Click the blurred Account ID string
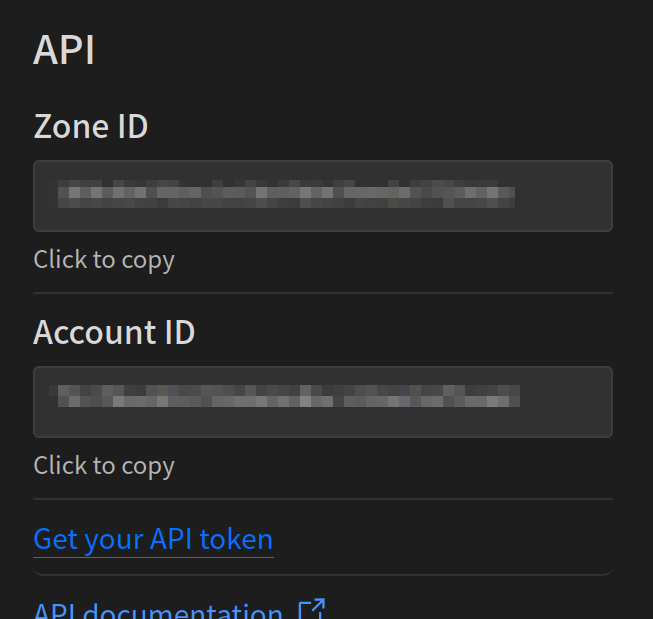This screenshot has height=619, width=653. pos(284,396)
